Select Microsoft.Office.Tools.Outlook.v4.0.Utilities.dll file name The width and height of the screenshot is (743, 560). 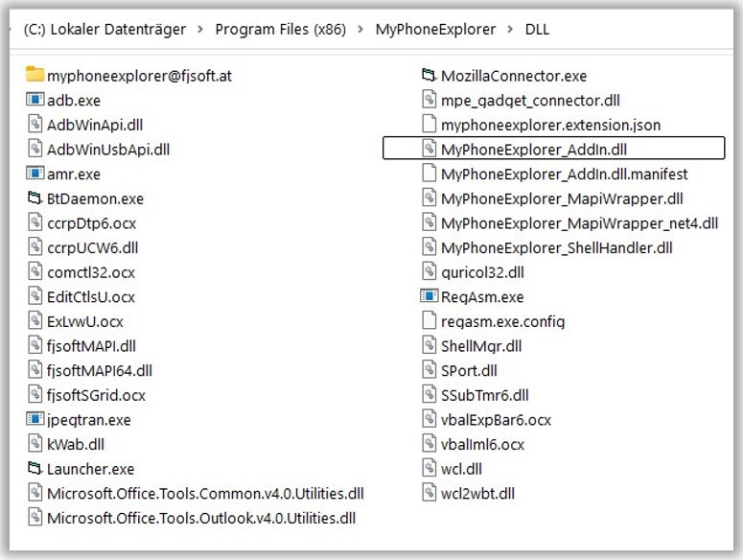click(201, 519)
